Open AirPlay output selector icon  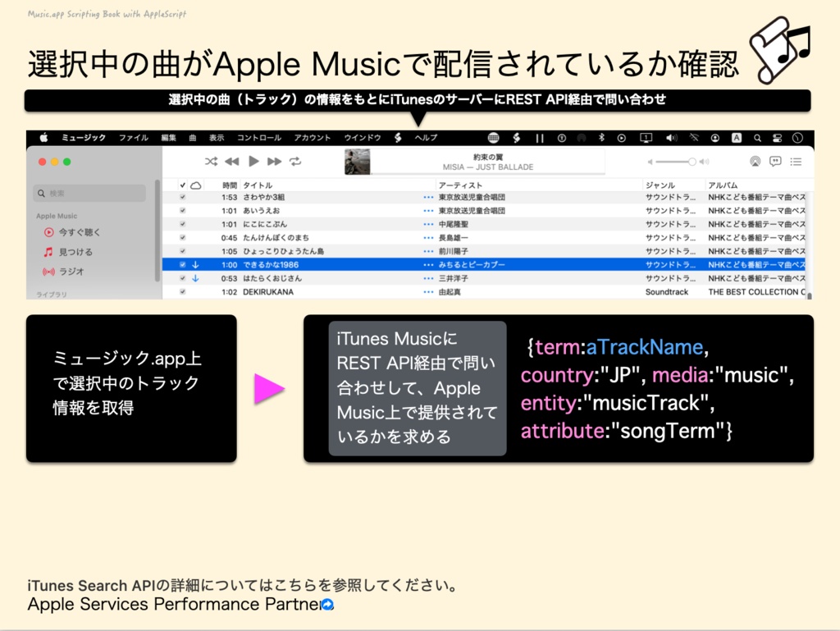coord(755,162)
